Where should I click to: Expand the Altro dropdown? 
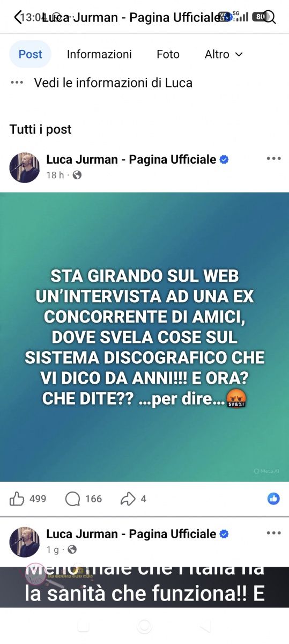[x=224, y=54]
